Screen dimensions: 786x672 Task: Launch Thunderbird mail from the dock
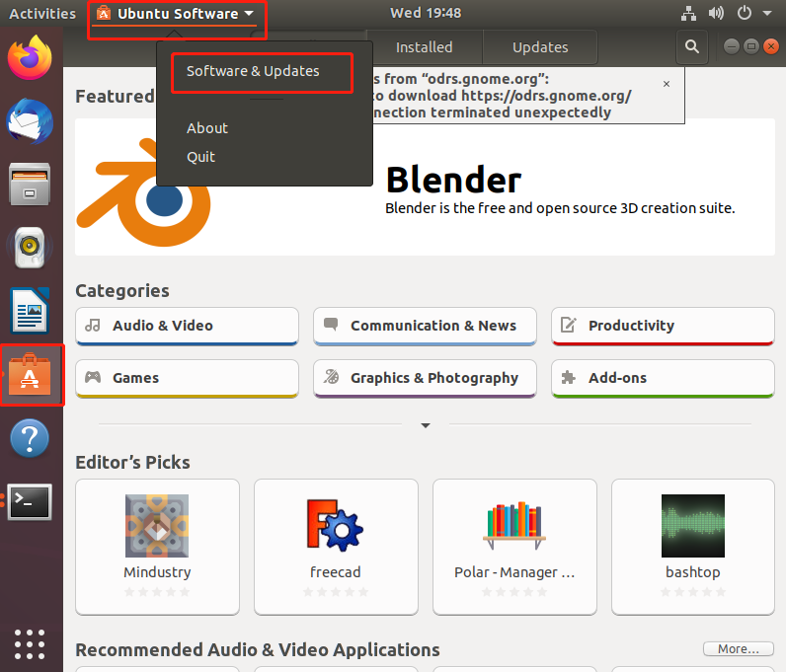30,121
